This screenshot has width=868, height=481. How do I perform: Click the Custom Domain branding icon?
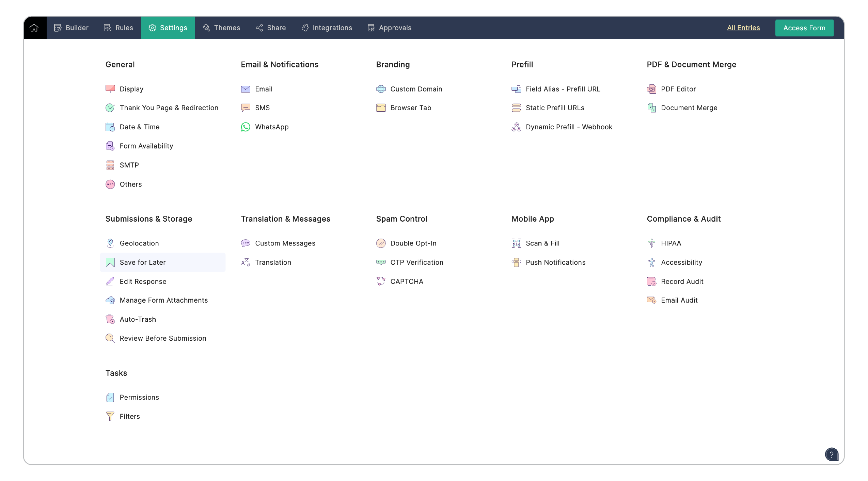[x=381, y=89]
